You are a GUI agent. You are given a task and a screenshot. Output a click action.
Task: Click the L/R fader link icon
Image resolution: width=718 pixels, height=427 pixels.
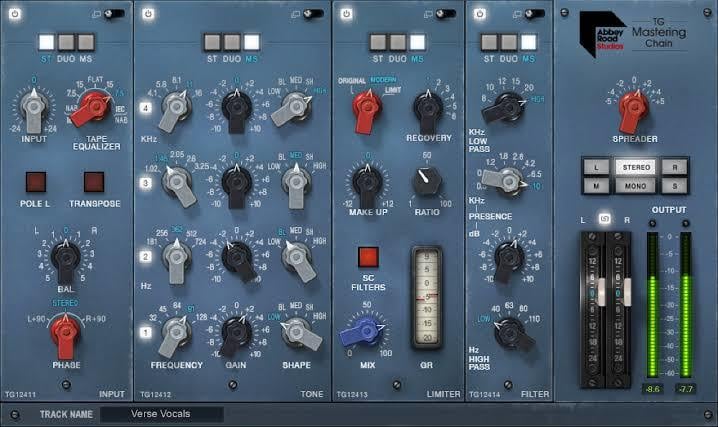coord(604,219)
